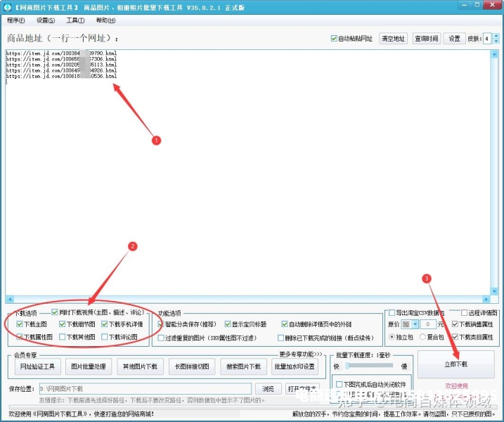The image size is (504, 422).
Task: Enable the 远程详情图 checkbox
Action: 464,313
